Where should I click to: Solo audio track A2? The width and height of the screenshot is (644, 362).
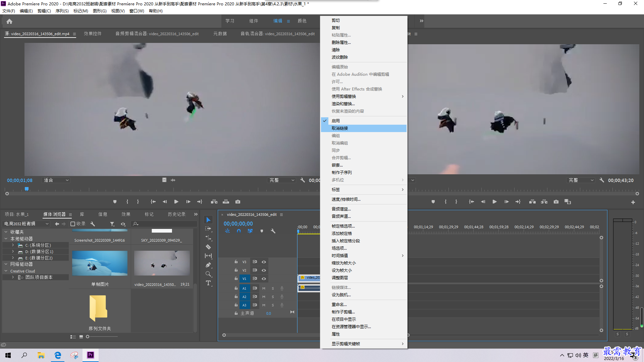[x=273, y=297]
